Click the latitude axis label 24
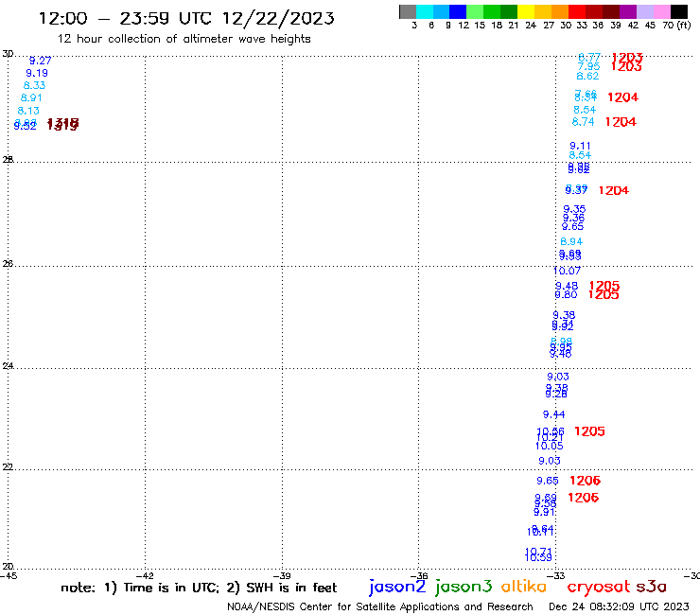Viewport: 700px width, 615px height. [x=8, y=366]
